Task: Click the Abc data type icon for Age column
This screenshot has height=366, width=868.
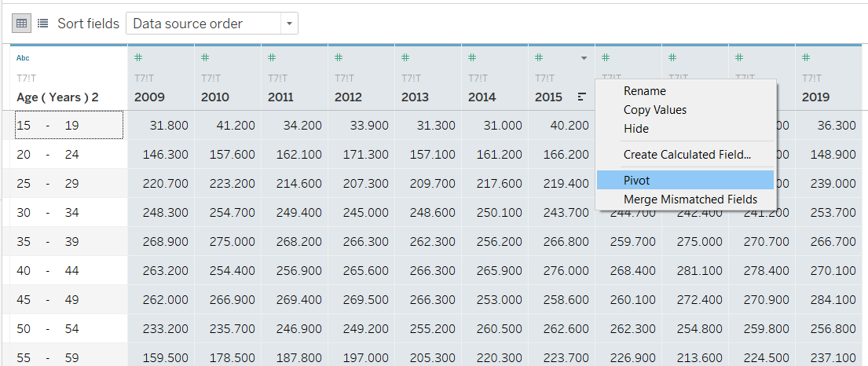Action: (x=23, y=58)
